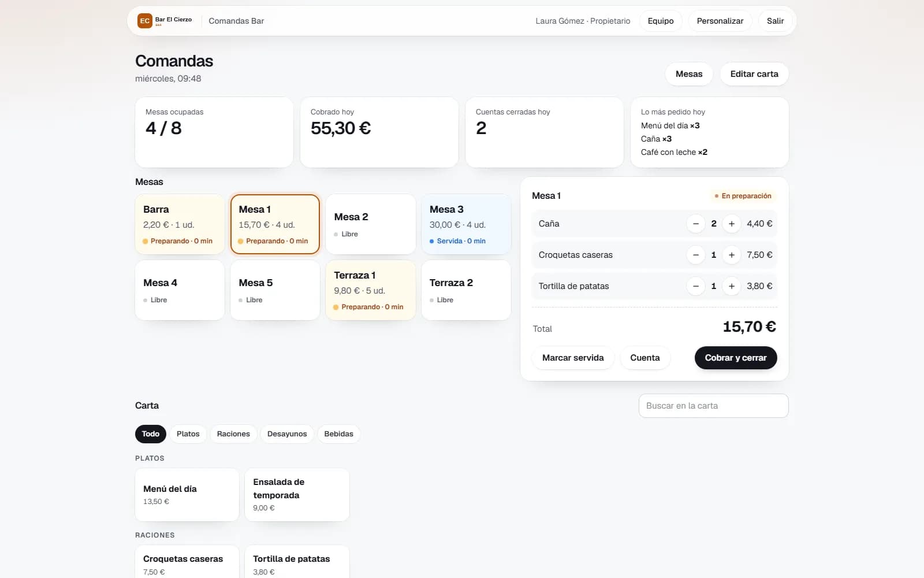This screenshot has height=578, width=924.
Task: Add one more Croquetas caseras
Action: click(732, 255)
